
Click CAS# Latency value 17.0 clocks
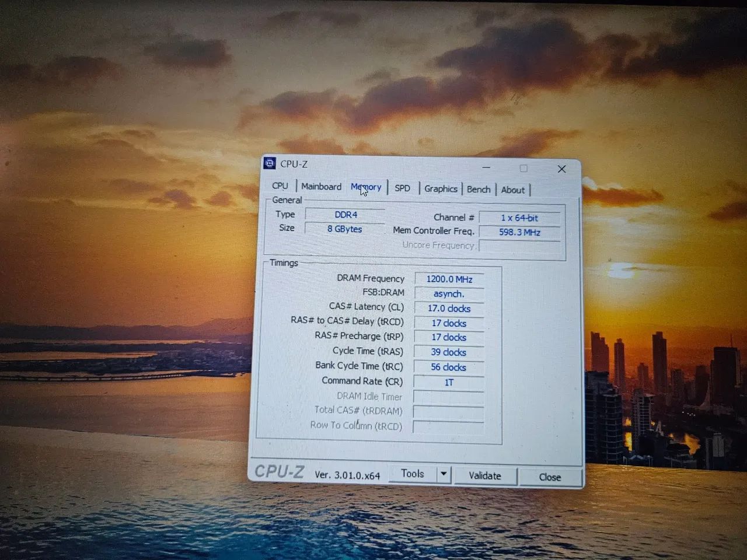[449, 308]
